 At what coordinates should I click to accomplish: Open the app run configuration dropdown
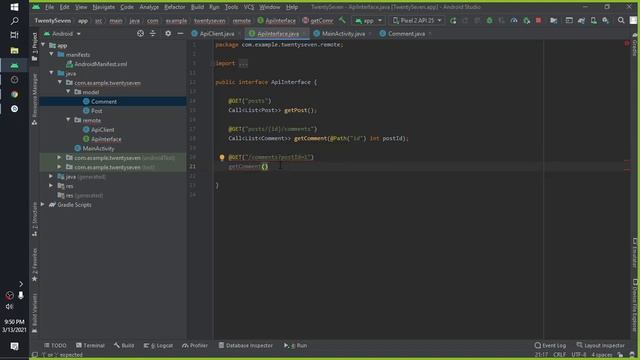tap(369, 20)
